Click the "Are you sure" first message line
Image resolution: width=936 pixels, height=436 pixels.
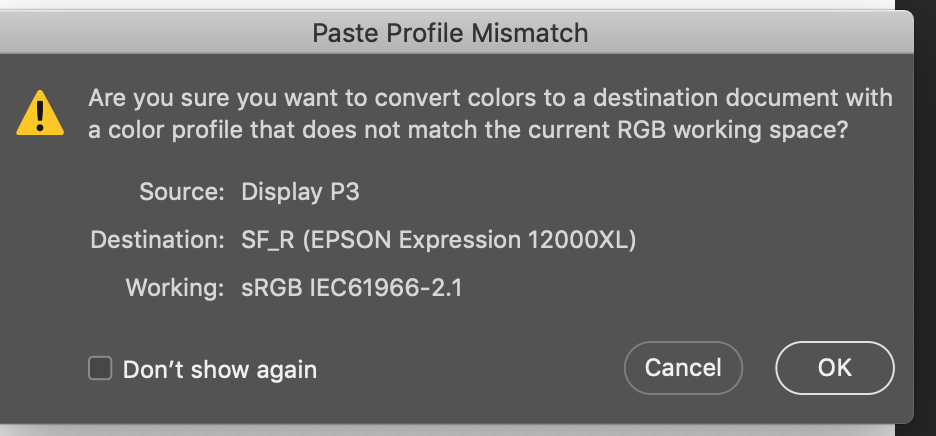(x=490, y=99)
